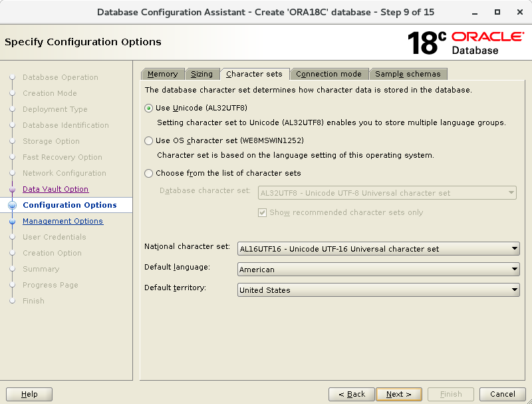Select Choose from the list of character sets
The height and width of the screenshot is (404, 532).
tap(148, 174)
